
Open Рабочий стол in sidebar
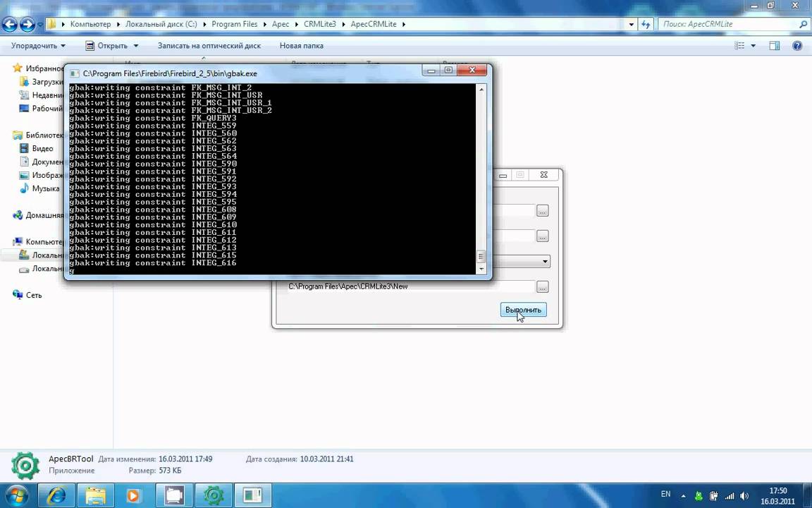[42, 109]
